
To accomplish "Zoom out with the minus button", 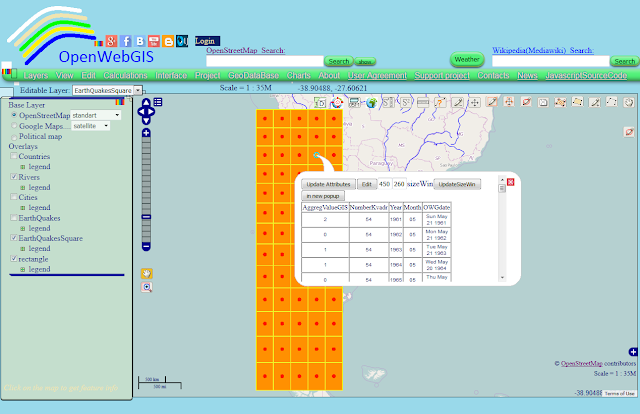I will pos(146,246).
